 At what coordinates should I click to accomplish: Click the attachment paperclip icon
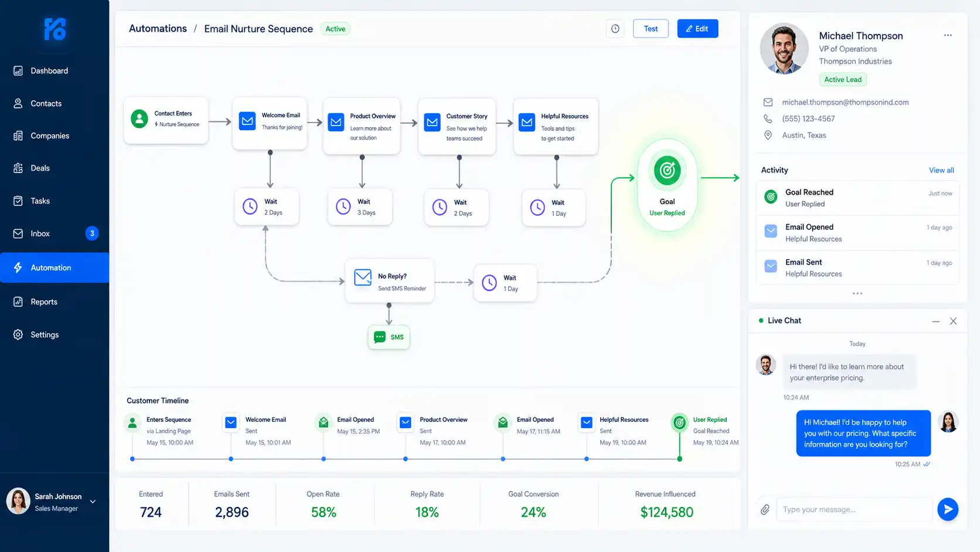765,509
